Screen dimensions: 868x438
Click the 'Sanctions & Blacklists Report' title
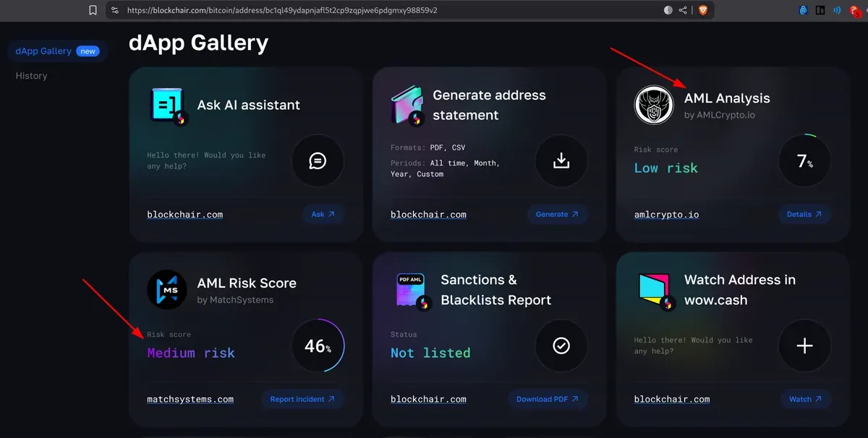pyautogui.click(x=496, y=290)
